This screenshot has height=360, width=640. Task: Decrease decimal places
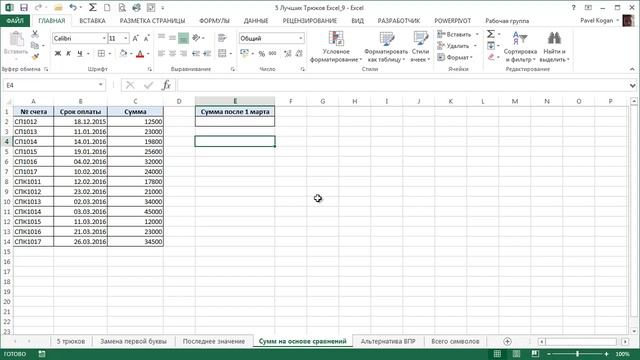click(x=299, y=53)
